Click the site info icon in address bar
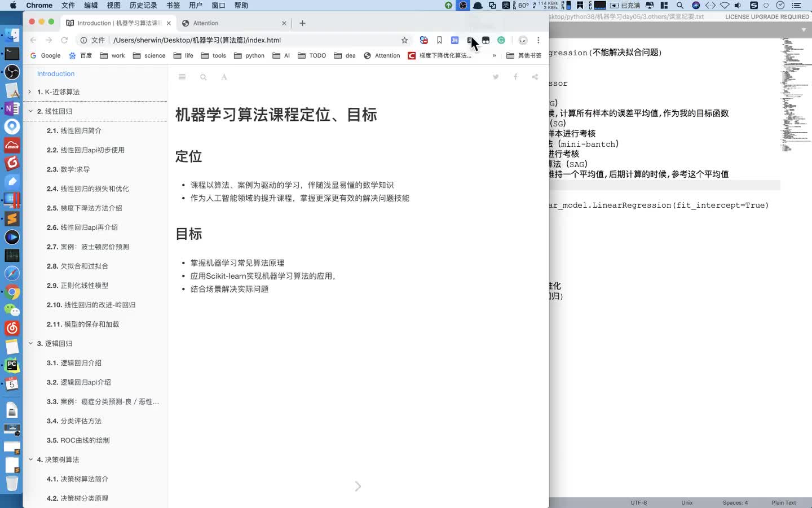Viewport: 812px width, 508px height. pos(83,40)
